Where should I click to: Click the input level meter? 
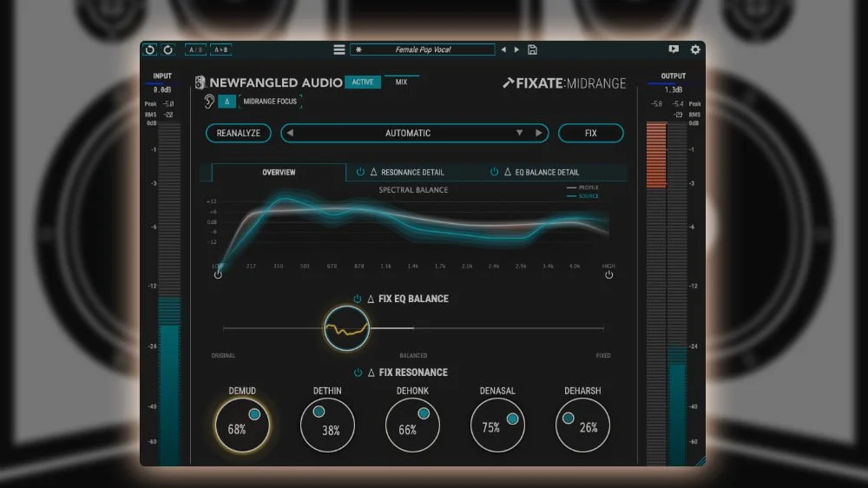169,293
